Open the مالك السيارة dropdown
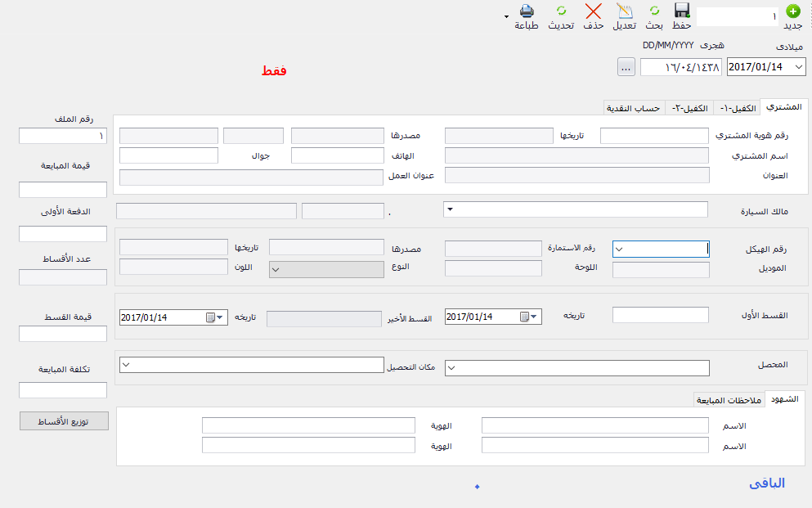 pos(450,209)
